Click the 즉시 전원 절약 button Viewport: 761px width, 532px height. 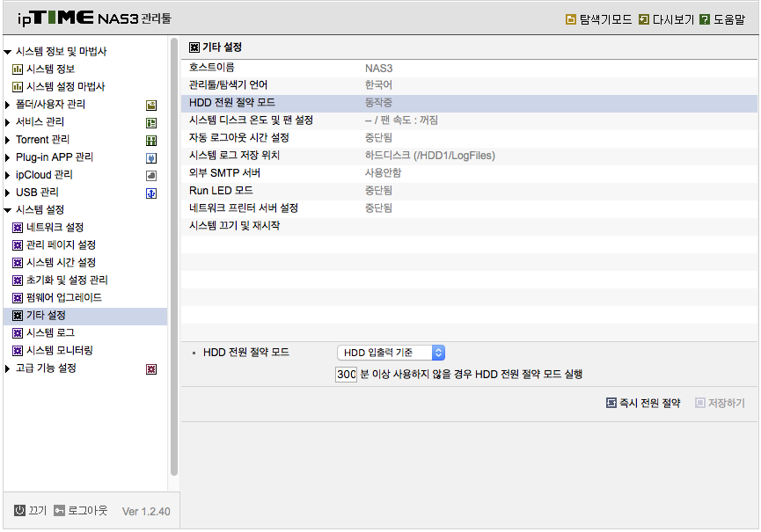(x=643, y=403)
